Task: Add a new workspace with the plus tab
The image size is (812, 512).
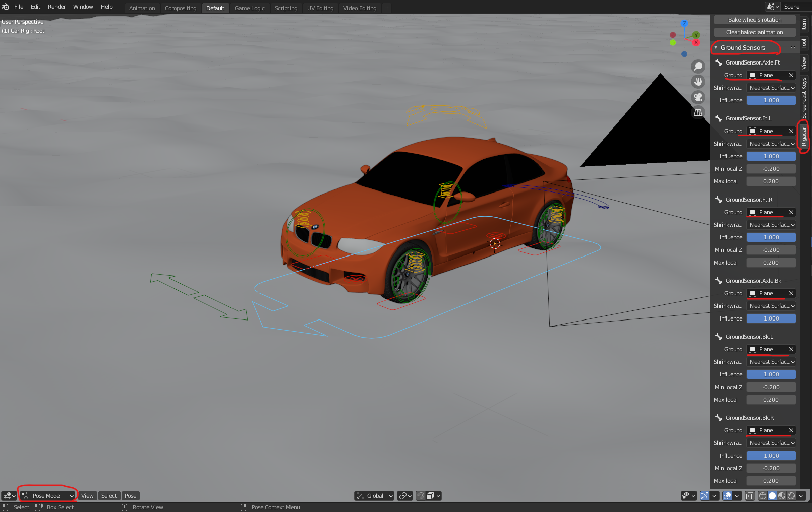Action: tap(387, 8)
